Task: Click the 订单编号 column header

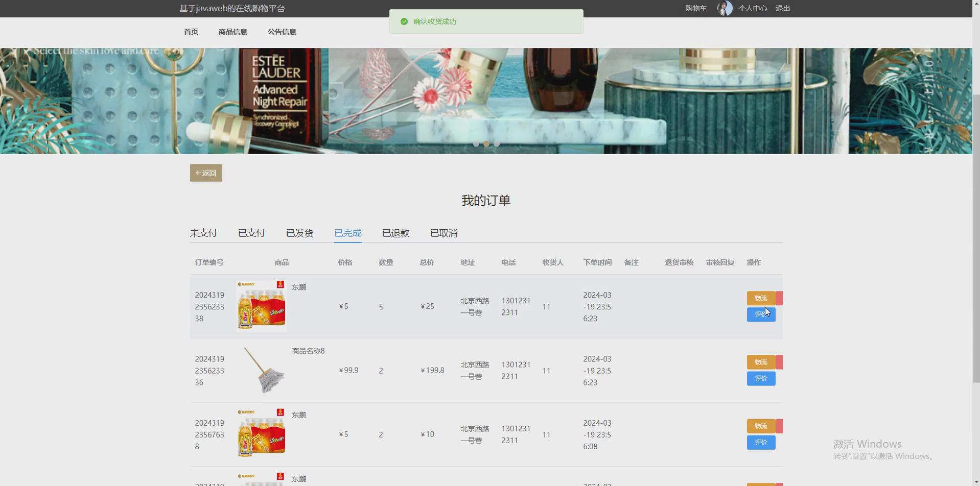Action: coord(209,262)
